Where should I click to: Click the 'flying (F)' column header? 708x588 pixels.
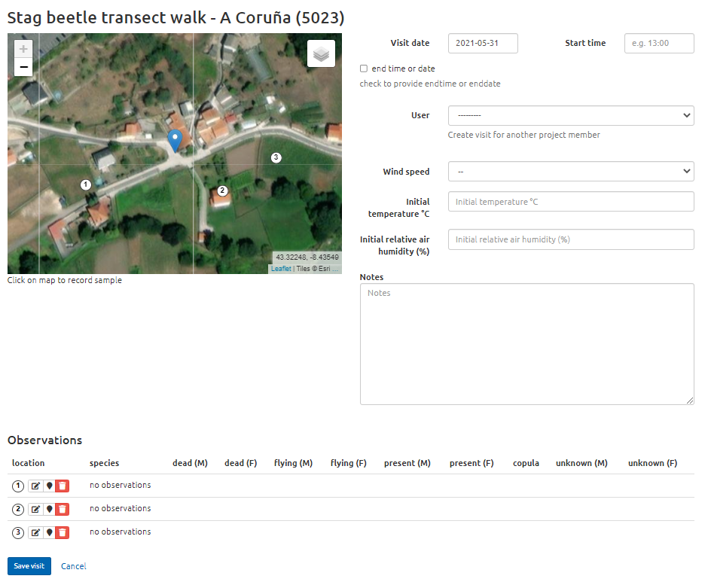tap(348, 463)
